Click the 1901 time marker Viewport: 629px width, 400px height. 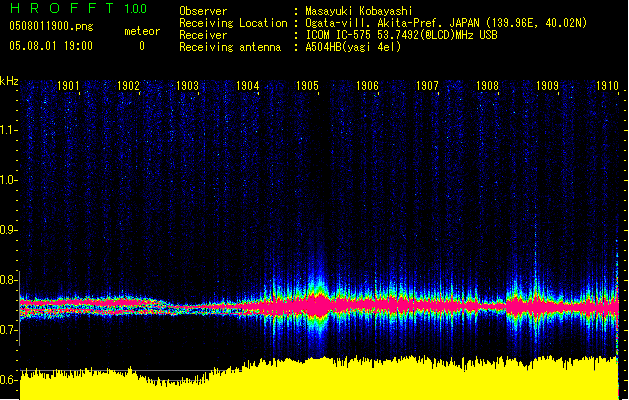[68, 86]
